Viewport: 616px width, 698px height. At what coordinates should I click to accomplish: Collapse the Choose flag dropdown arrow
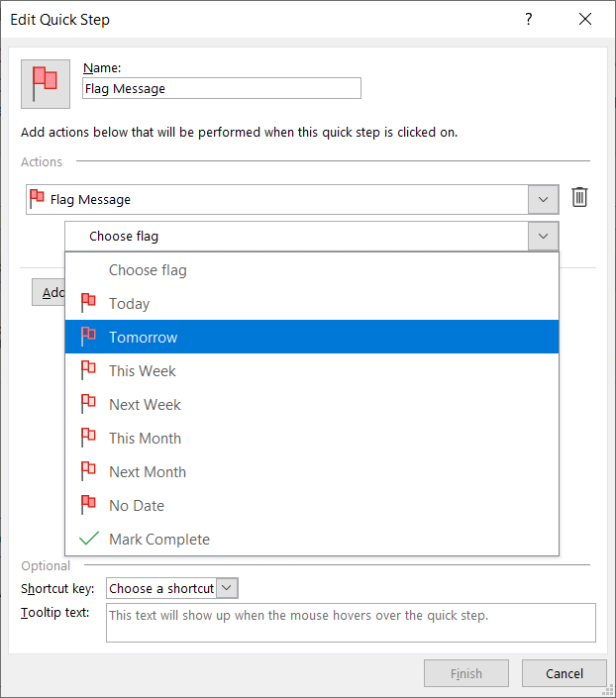point(543,236)
